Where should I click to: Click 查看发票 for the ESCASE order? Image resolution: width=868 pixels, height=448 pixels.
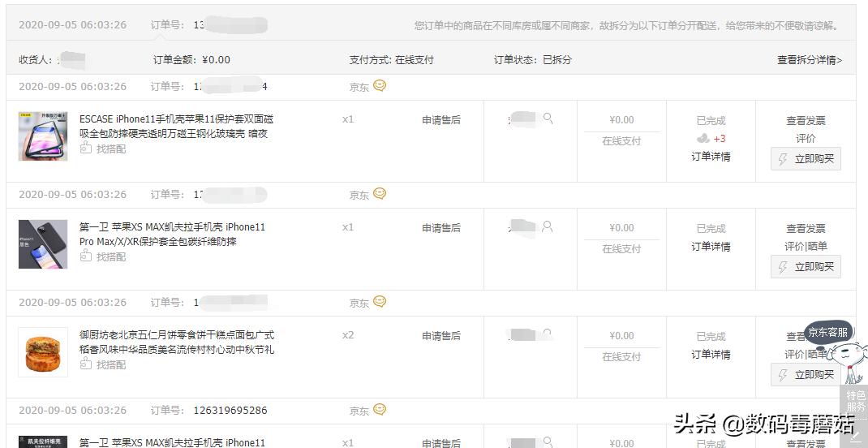tap(806, 121)
